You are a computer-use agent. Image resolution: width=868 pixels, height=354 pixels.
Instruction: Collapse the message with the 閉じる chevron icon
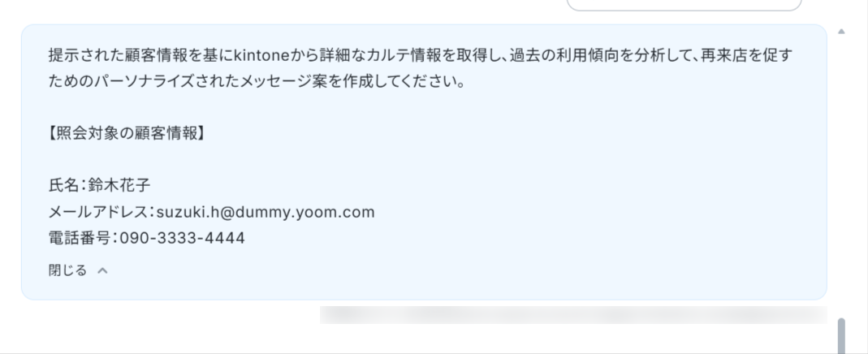click(102, 270)
